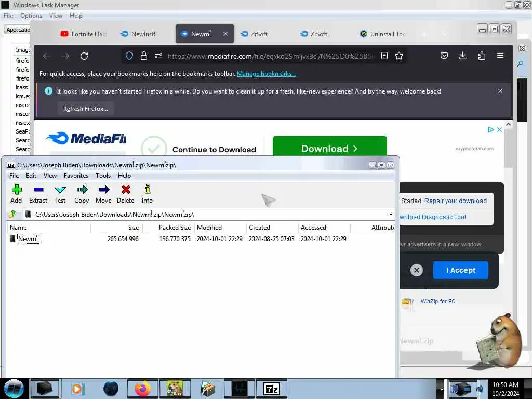
Task: Open the 7z taskbar button
Action: tap(271, 389)
